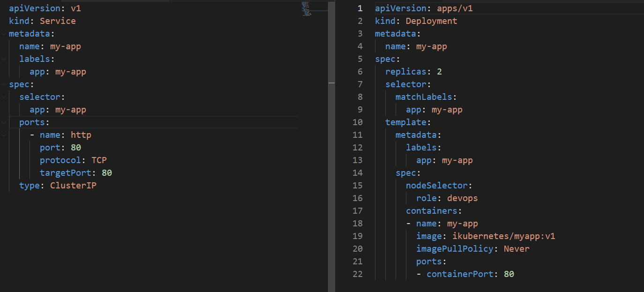Select line number 19 in Deployment gutter
Viewport: 644px width, 292px height.
(x=358, y=236)
